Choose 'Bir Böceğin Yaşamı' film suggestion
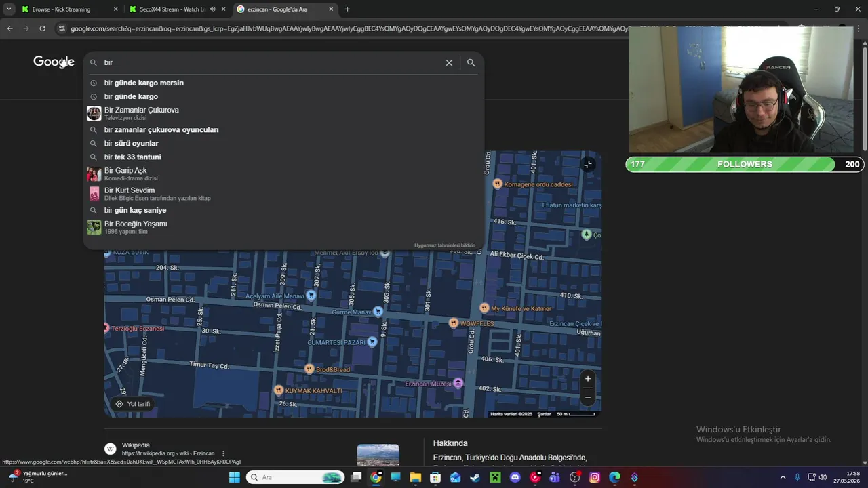The image size is (868, 488). tap(283, 227)
